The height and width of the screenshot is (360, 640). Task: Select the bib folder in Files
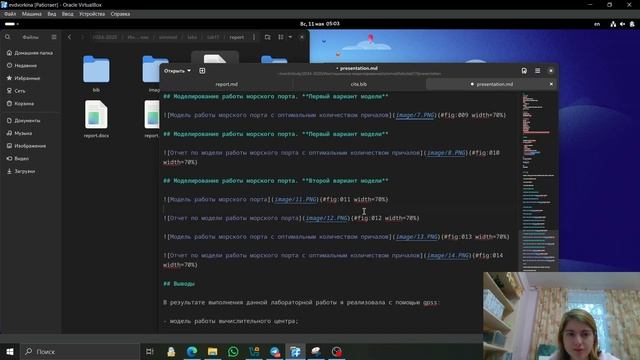click(x=96, y=73)
